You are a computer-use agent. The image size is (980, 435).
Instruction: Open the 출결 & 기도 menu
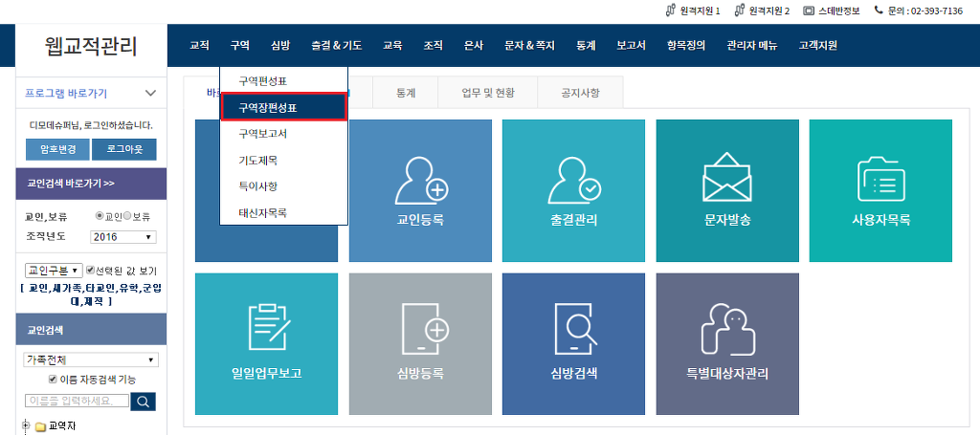[336, 45]
